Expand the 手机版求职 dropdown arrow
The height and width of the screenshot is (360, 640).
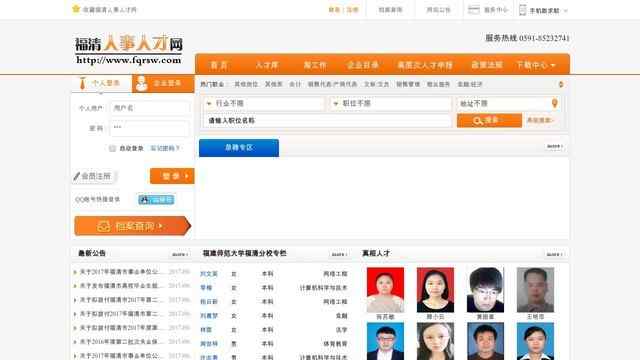(x=565, y=11)
